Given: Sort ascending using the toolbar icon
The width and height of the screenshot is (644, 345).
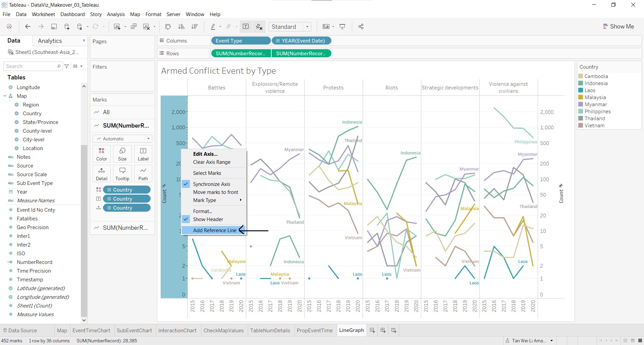Looking at the screenshot, I should pyautogui.click(x=181, y=27).
